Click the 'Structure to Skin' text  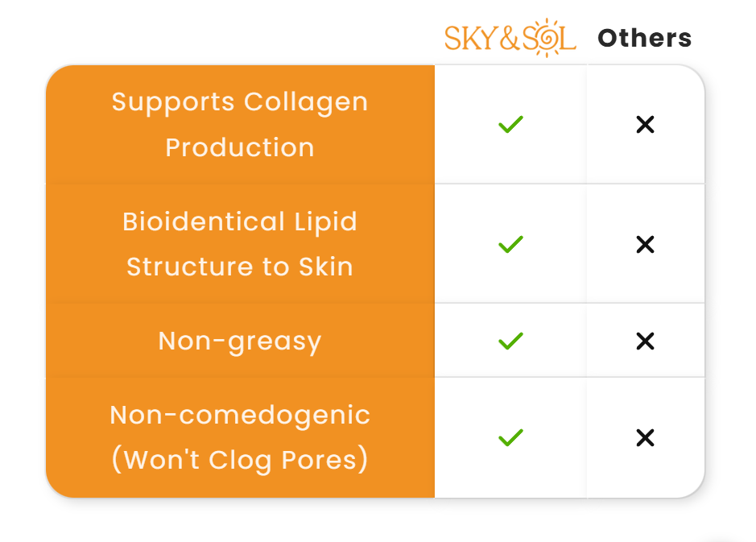(239, 267)
